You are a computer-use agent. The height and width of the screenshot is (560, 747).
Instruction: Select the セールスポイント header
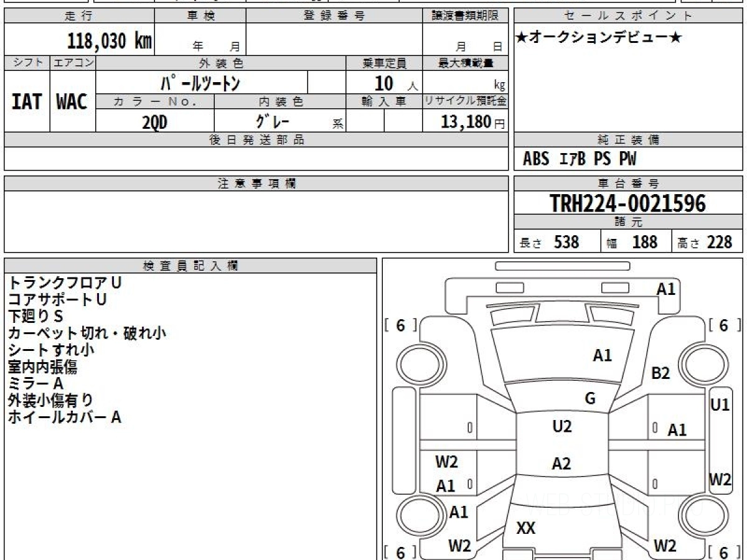[629, 16]
